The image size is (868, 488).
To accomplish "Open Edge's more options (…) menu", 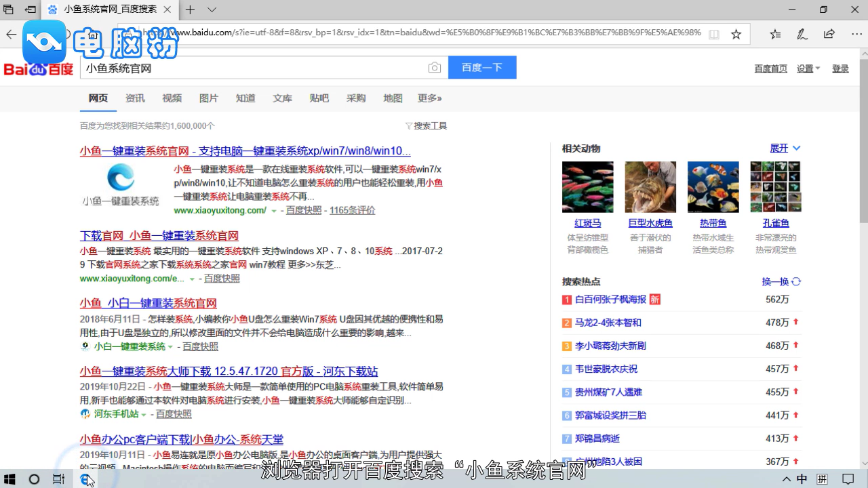I will (856, 34).
